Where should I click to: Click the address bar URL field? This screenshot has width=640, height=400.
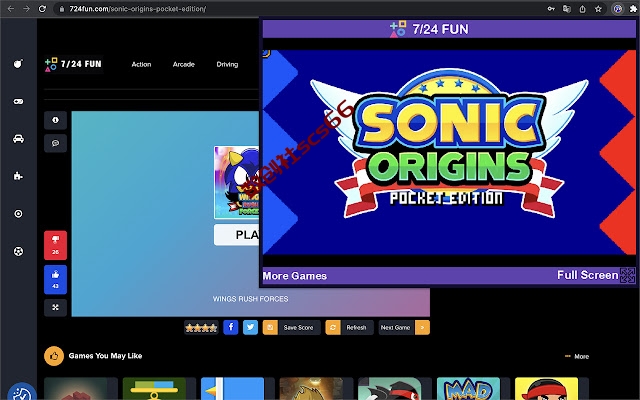point(300,9)
